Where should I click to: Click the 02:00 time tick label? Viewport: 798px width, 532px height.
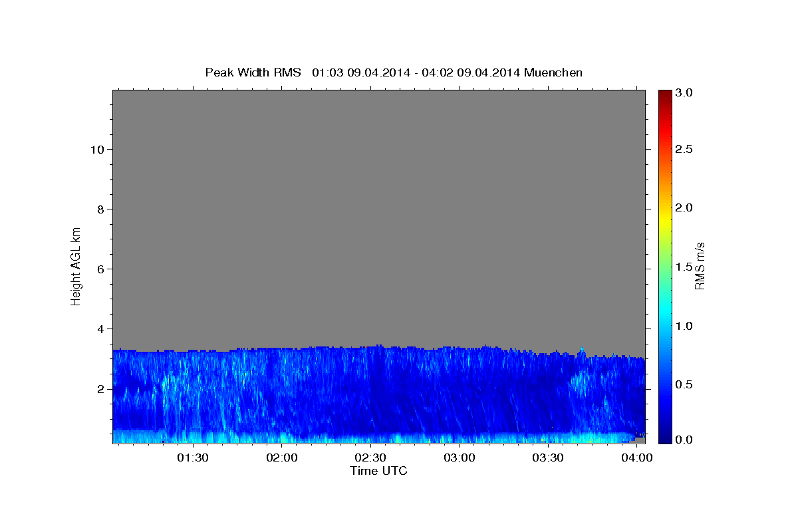[282, 458]
